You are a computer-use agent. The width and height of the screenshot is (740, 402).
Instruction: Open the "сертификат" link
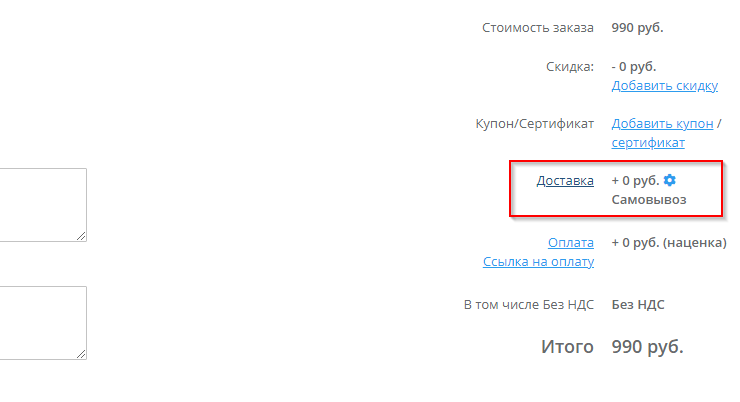(x=648, y=143)
